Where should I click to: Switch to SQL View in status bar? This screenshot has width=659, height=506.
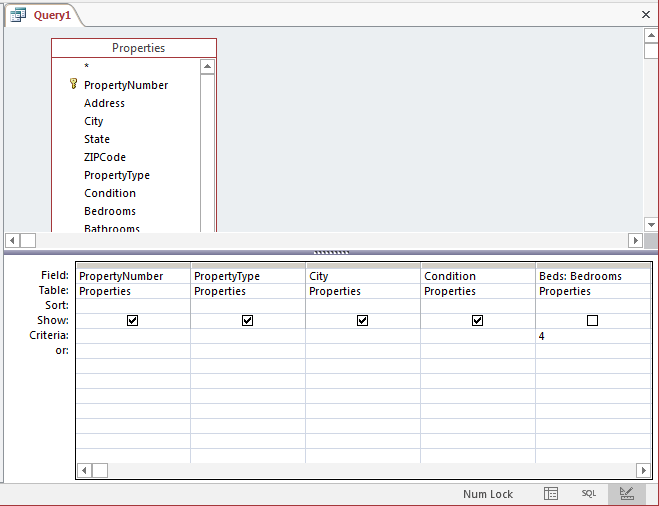(x=588, y=493)
